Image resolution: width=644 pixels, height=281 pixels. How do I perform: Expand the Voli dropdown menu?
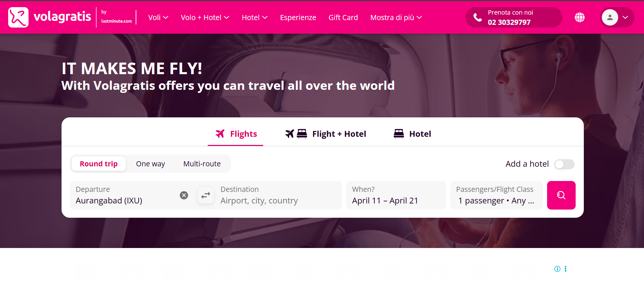tap(158, 18)
